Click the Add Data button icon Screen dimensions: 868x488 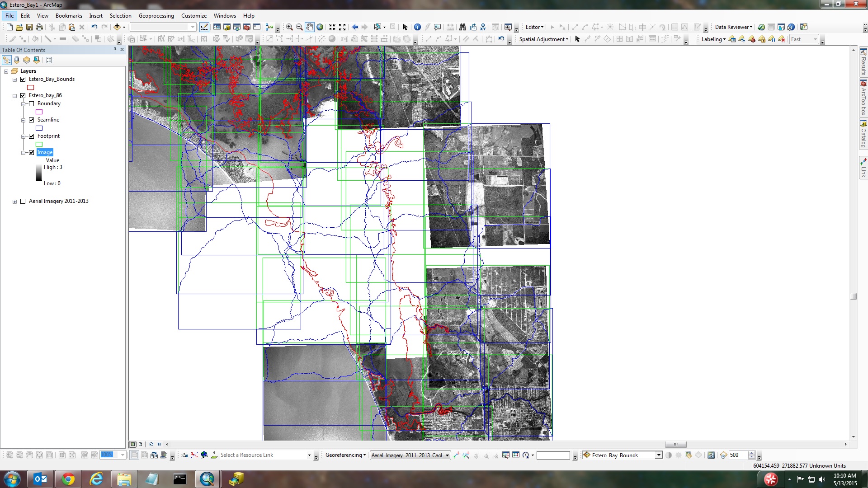(x=117, y=27)
